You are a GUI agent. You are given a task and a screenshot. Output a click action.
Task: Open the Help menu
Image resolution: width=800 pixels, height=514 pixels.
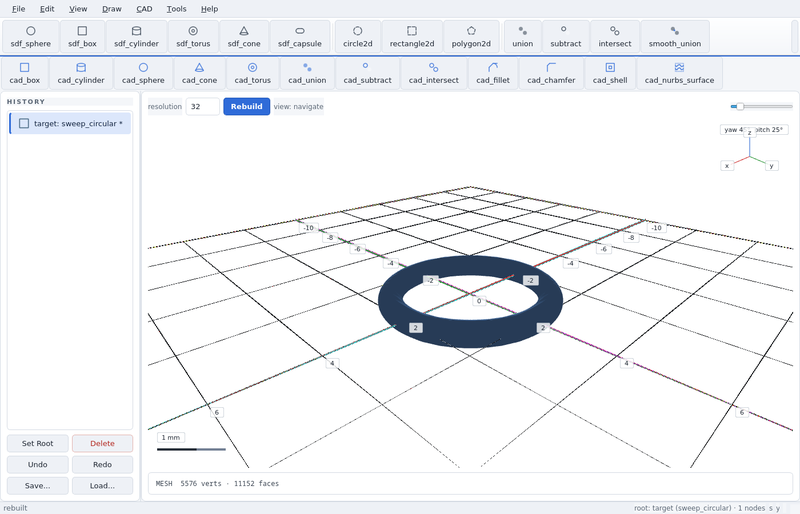click(209, 9)
